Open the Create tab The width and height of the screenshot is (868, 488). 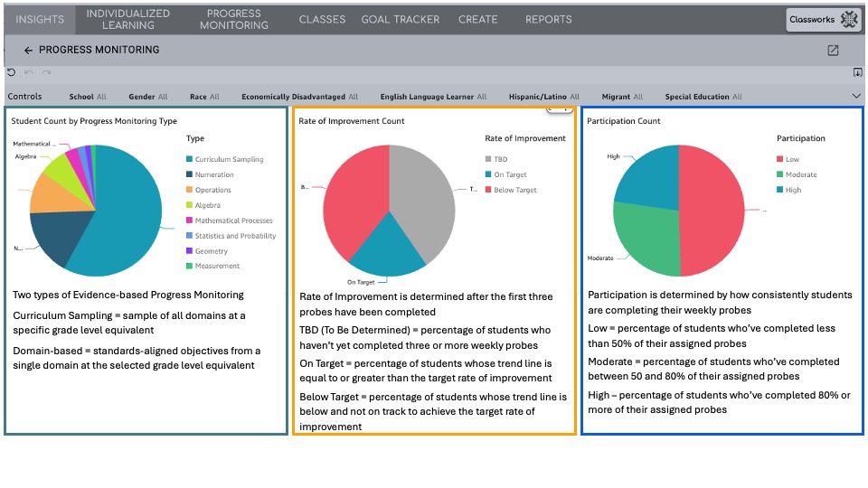477,19
